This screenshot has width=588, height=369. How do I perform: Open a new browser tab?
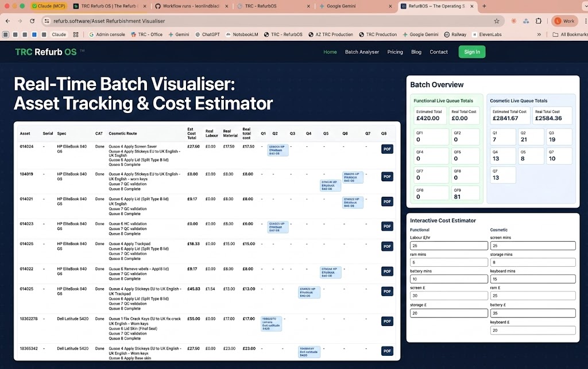pyautogui.click(x=484, y=6)
